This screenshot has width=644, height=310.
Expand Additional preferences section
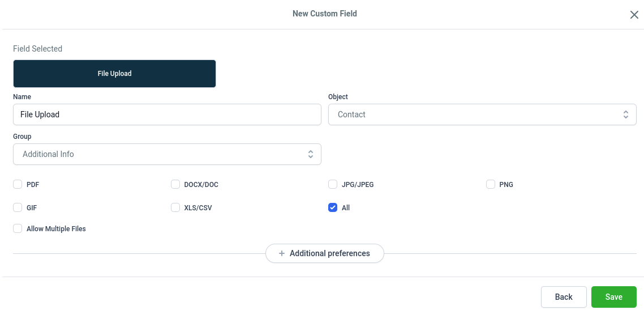pyautogui.click(x=325, y=253)
